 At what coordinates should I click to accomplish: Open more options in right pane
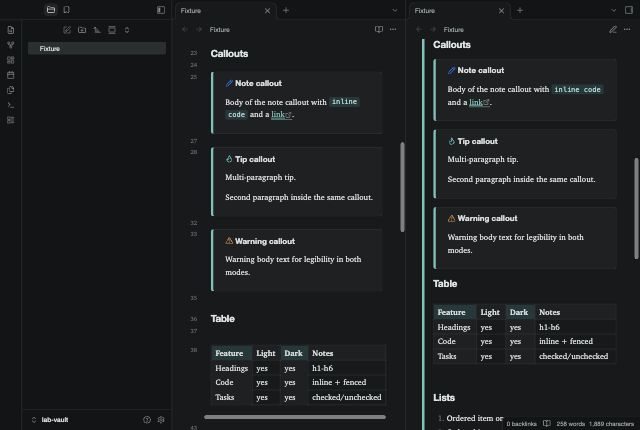click(x=627, y=29)
